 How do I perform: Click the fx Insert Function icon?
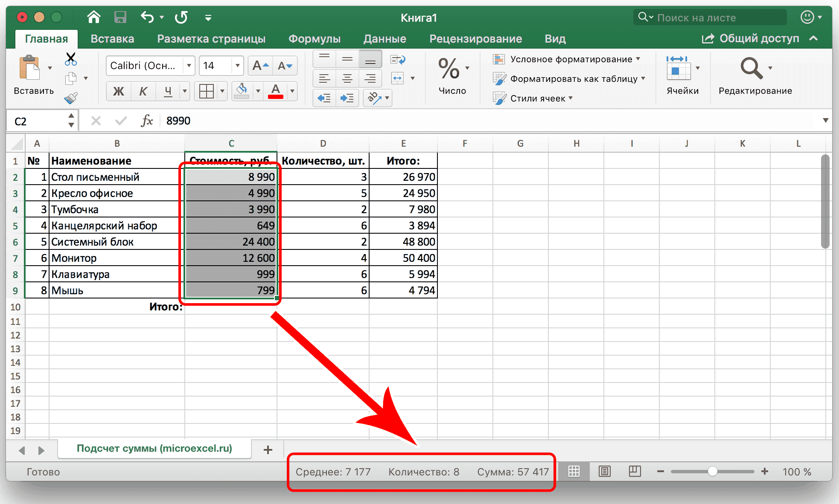click(x=147, y=121)
